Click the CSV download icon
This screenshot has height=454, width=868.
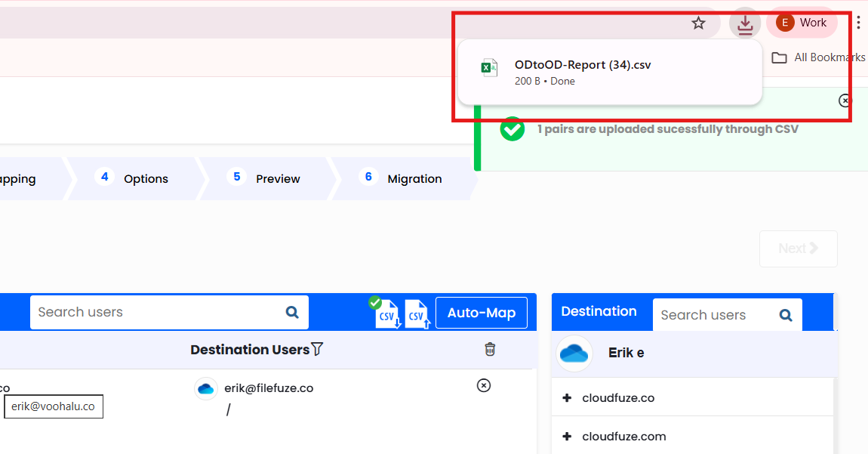click(389, 313)
